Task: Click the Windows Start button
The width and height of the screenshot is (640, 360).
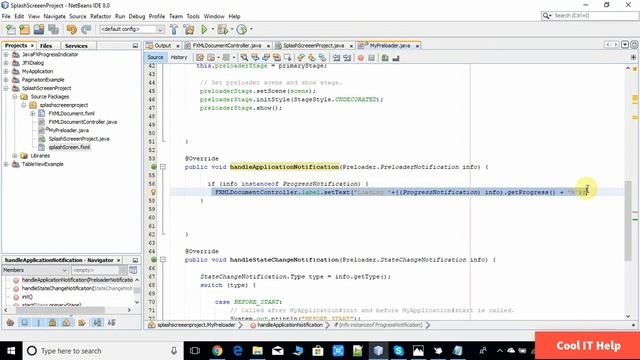Action: (11, 351)
